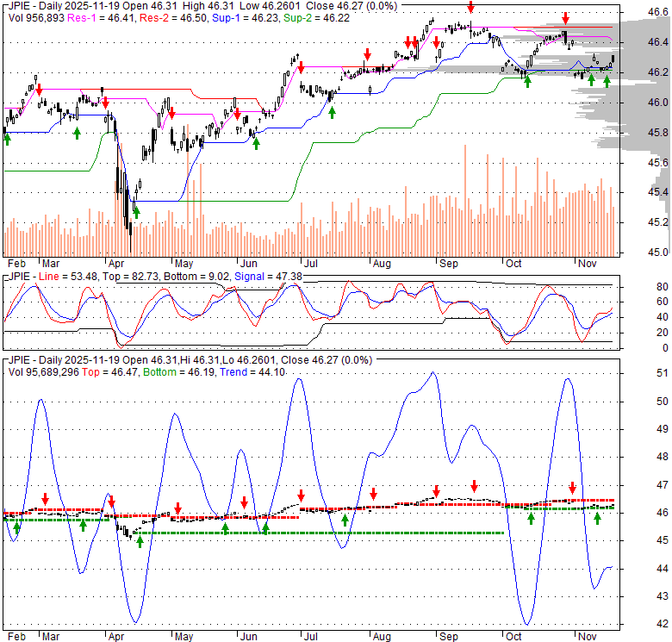Click the green buy arrow in mid-October on the price chart

tap(527, 82)
